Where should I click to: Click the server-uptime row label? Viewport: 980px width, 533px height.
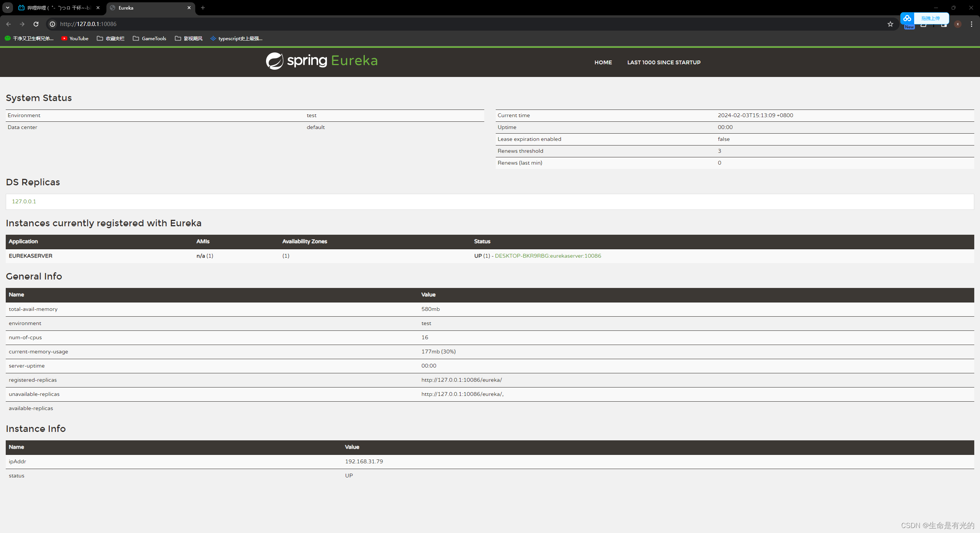(x=26, y=366)
